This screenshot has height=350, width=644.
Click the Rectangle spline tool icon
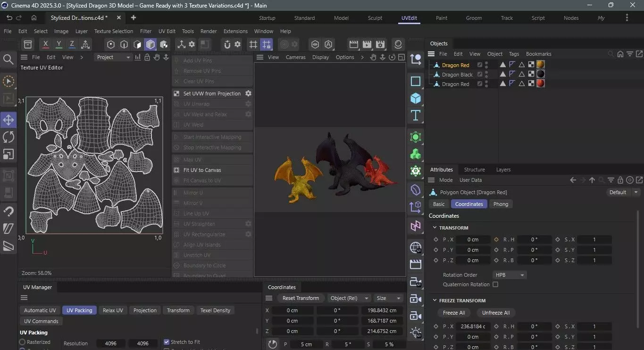[416, 81]
